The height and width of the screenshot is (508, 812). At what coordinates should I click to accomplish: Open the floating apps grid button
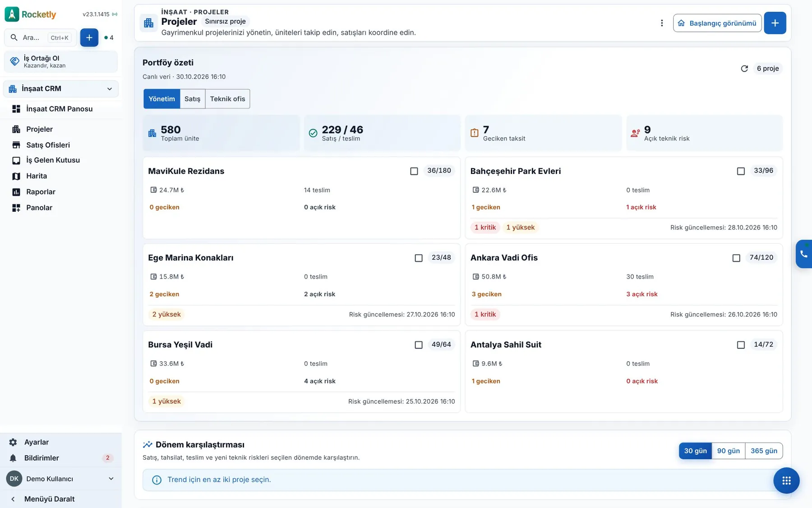coord(786,480)
